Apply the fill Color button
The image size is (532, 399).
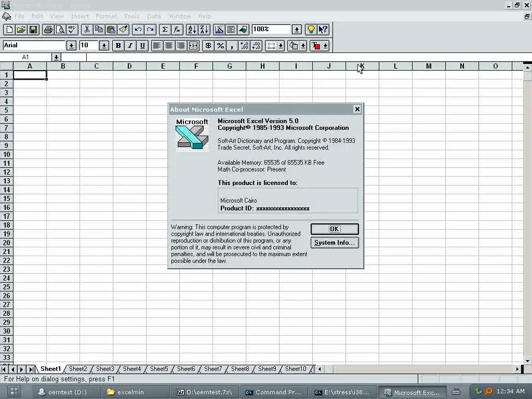294,46
